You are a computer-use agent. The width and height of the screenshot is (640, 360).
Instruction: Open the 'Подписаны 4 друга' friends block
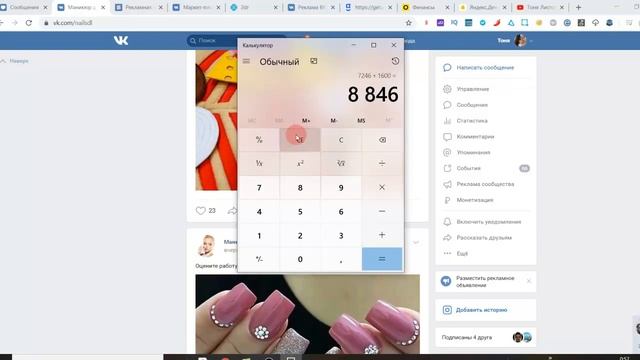tap(486, 338)
